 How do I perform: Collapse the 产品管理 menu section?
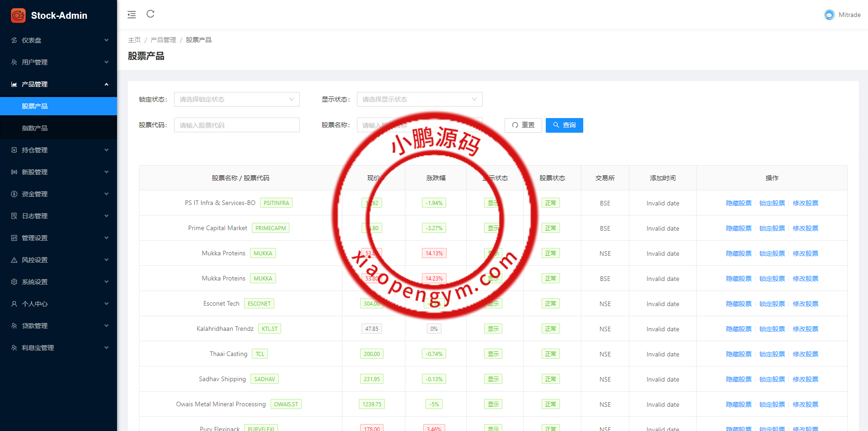coord(59,84)
